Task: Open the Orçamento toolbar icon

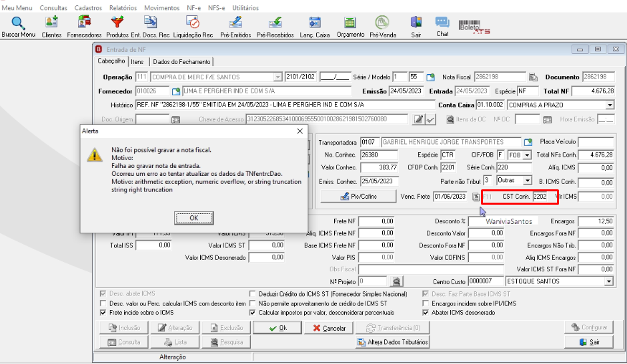Action: pos(350,23)
